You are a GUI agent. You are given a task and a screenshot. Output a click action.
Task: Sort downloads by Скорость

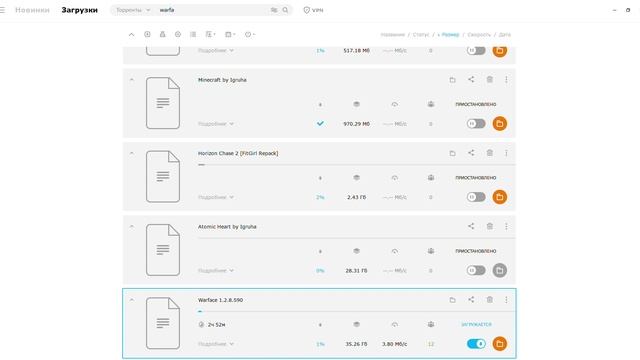click(x=479, y=35)
